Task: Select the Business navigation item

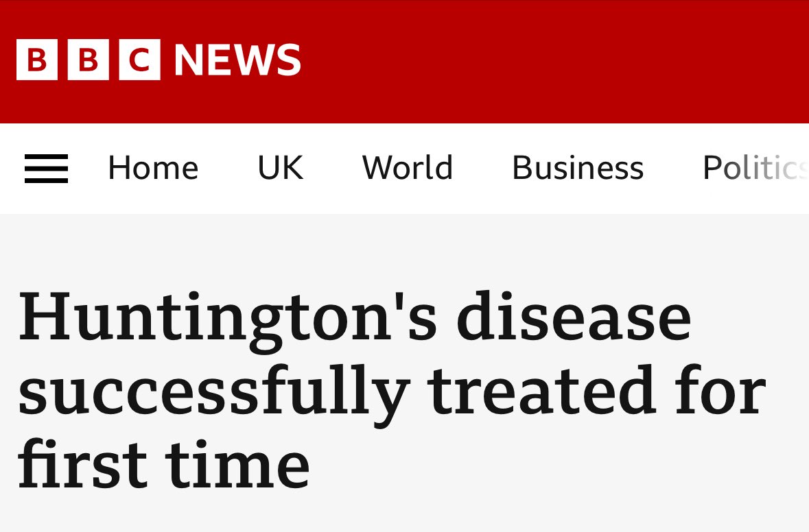Action: [578, 168]
